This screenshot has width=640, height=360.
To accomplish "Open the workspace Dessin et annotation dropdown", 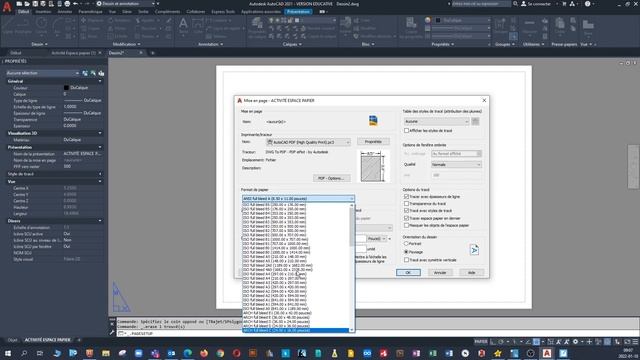I will [x=127, y=4].
